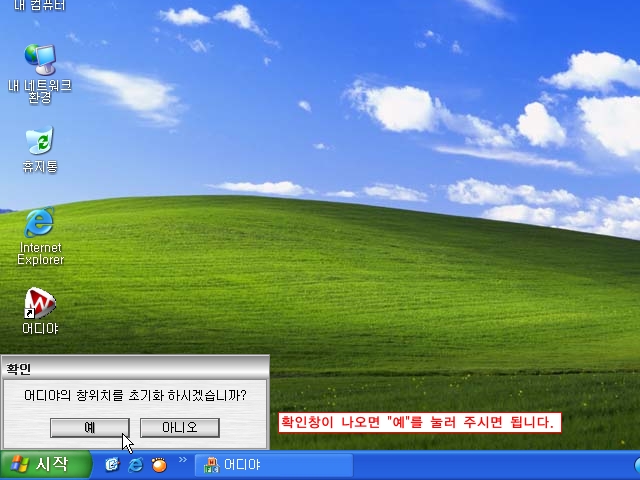Click the 예 button in confirm dialog
This screenshot has width=640, height=480.
90,427
